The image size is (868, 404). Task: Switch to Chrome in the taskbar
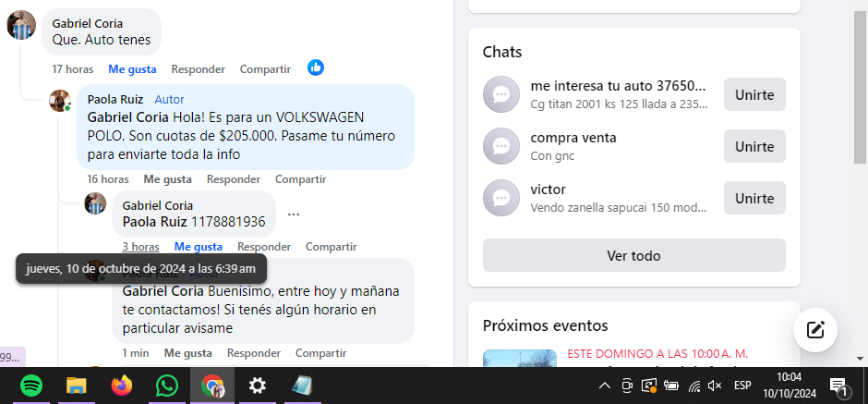pyautogui.click(x=212, y=386)
